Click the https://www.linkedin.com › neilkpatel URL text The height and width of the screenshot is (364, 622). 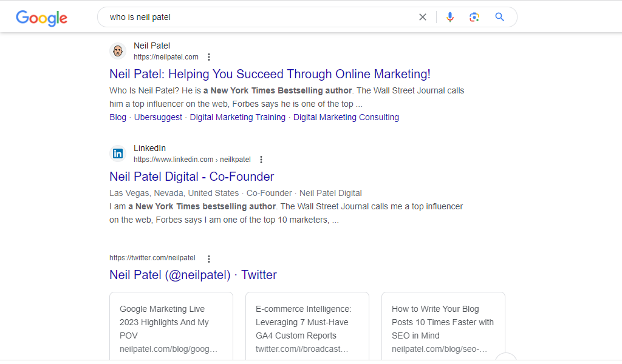192,160
